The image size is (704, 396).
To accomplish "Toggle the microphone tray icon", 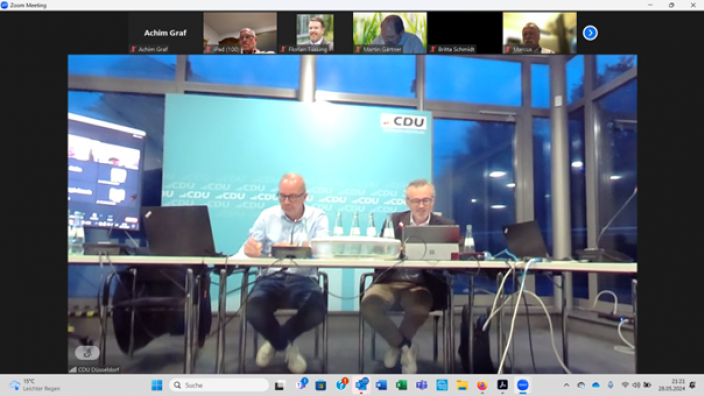I will (610, 385).
